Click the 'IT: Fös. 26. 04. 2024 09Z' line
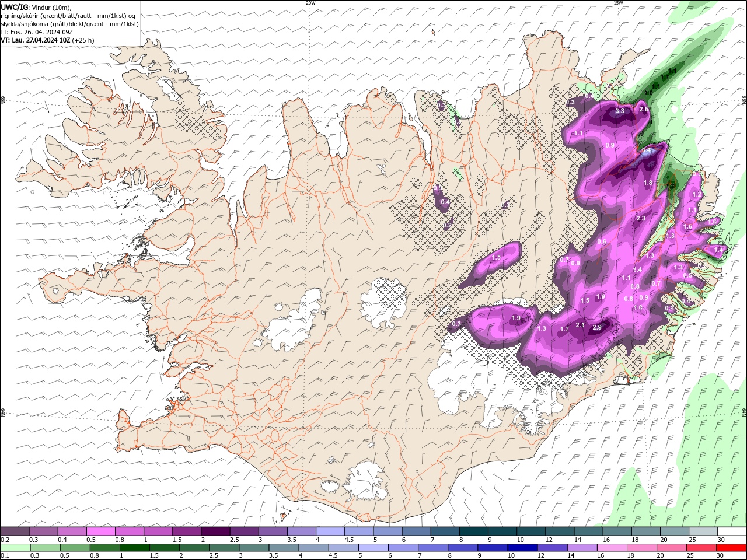The width and height of the screenshot is (747, 560). pyautogui.click(x=37, y=32)
